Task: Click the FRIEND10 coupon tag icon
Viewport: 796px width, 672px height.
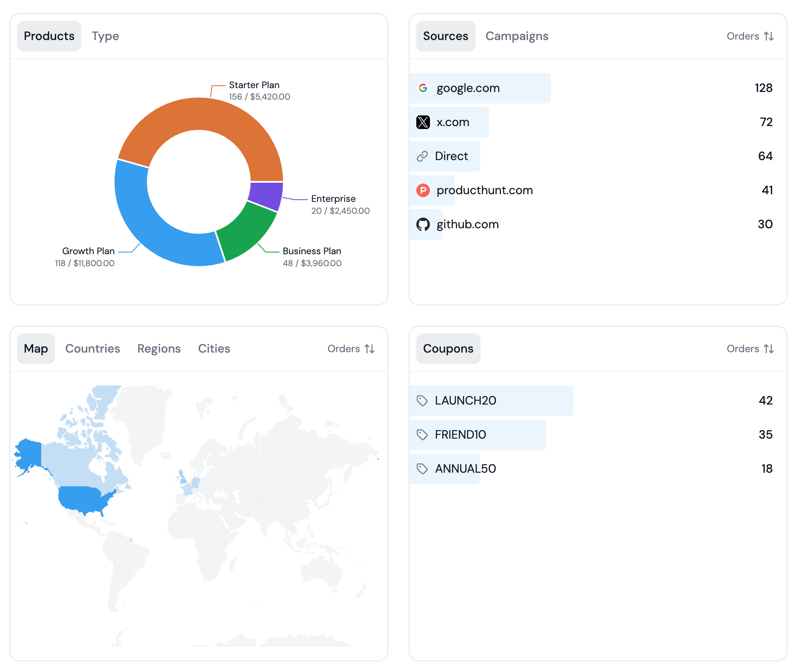Action: click(x=422, y=435)
